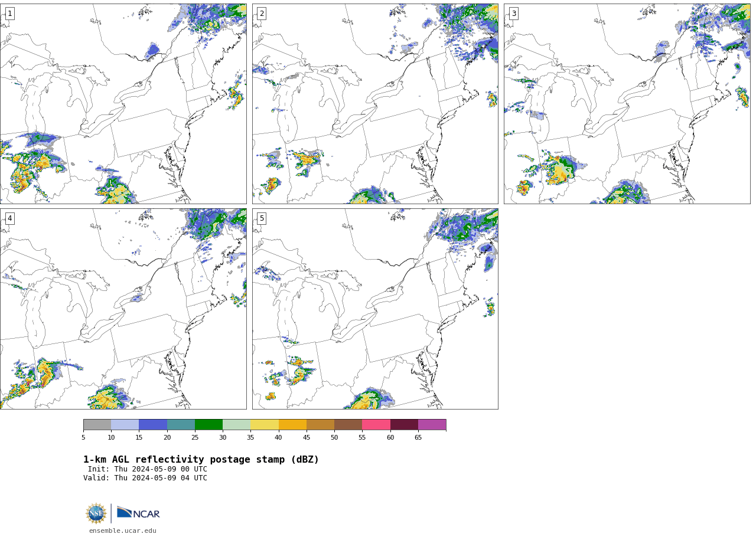Open ensemble member 4 reflectivity map

(123, 309)
